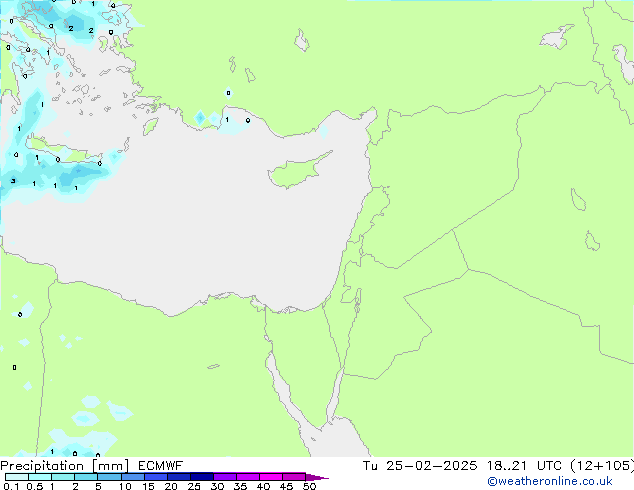
Task: Click the 40–45 mm magenta swatch
Action: (x=271, y=477)
